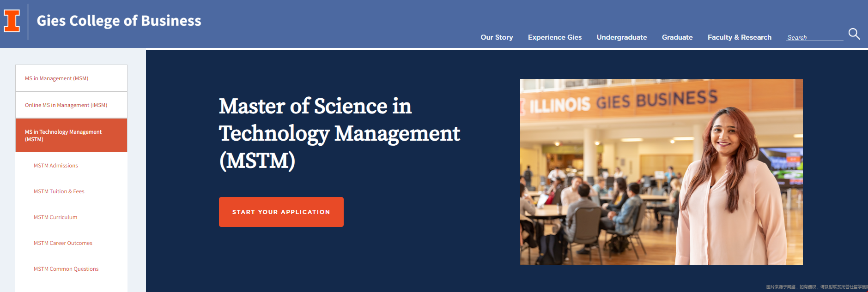Click the Start Your Application button

click(x=281, y=212)
